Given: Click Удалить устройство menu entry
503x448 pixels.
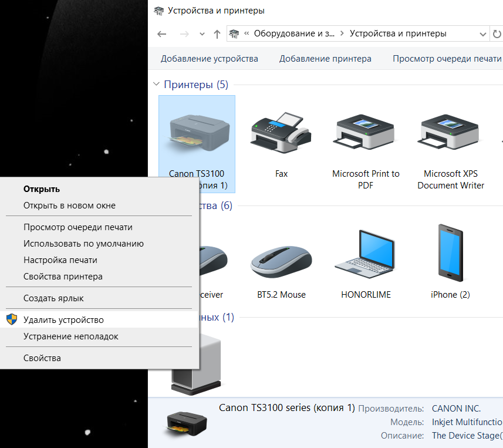Looking at the screenshot, I should (x=99, y=319).
